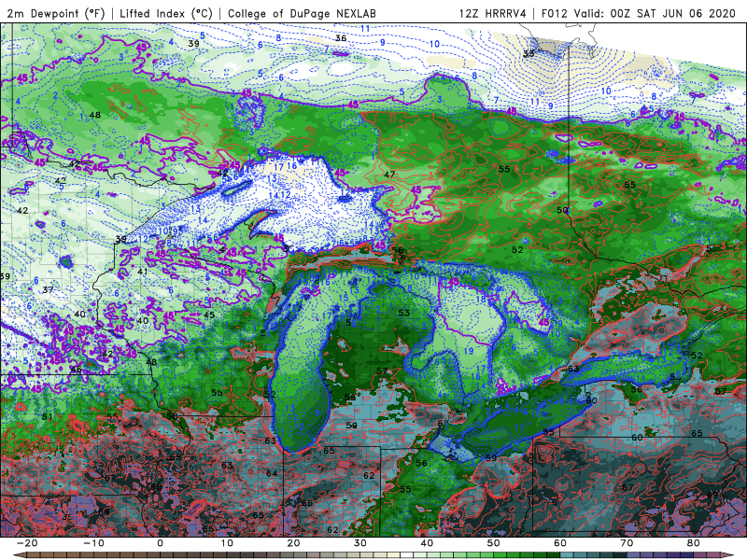The width and height of the screenshot is (747, 560).
Task: Click the black dewpoint value 37 on the map
Action: pyautogui.click(x=48, y=290)
